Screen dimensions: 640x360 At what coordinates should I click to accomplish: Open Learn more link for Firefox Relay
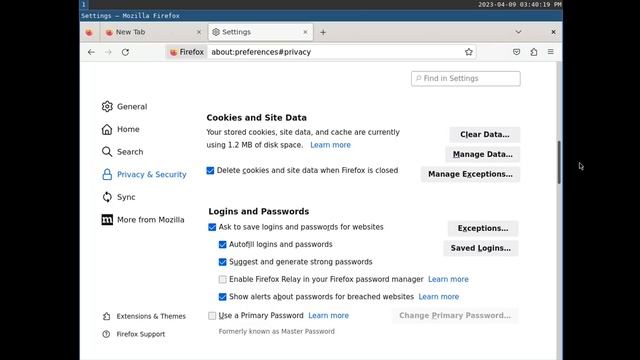[448, 279]
